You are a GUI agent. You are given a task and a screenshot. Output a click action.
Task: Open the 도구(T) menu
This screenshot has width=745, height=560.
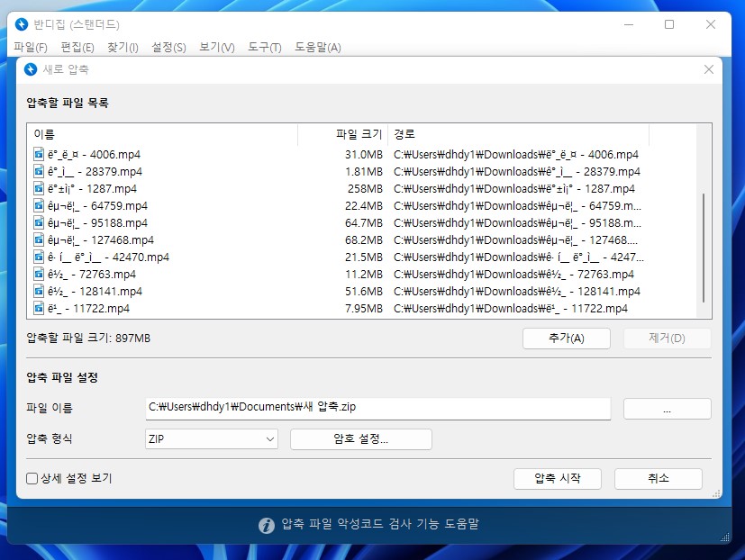pos(265,47)
